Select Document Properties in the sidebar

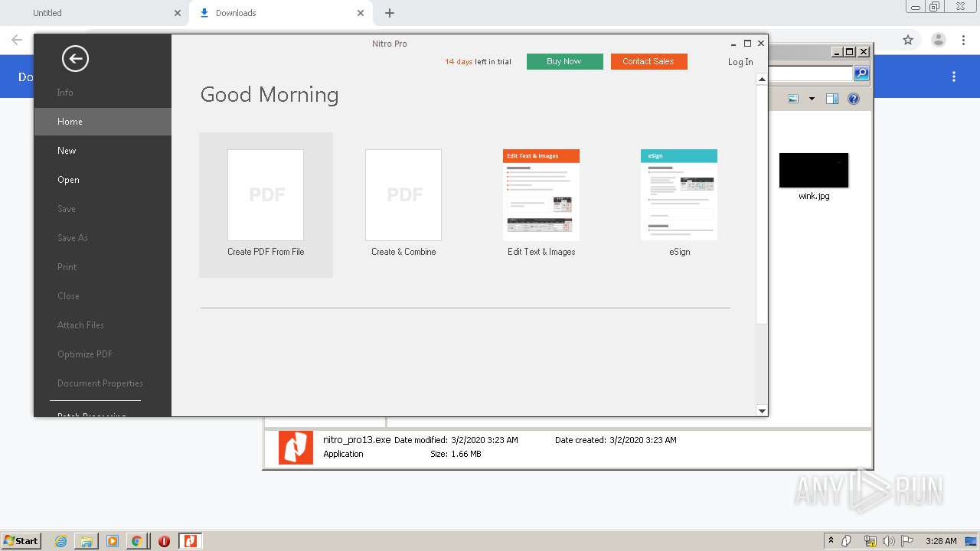[103, 383]
